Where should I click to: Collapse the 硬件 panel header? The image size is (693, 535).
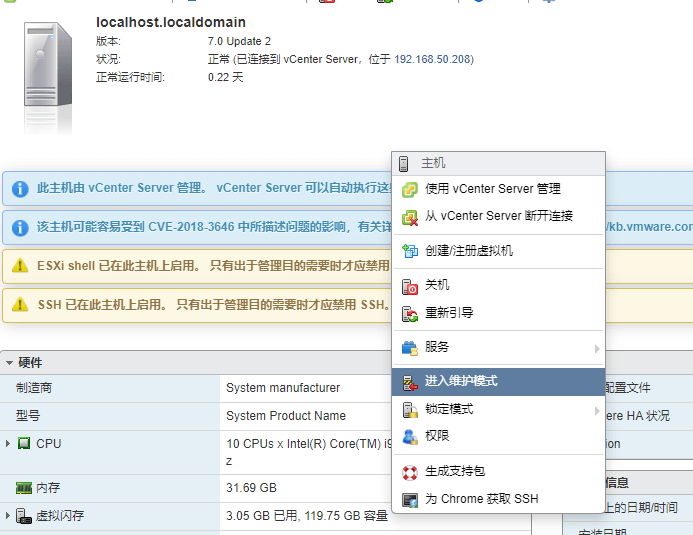click(x=10, y=363)
